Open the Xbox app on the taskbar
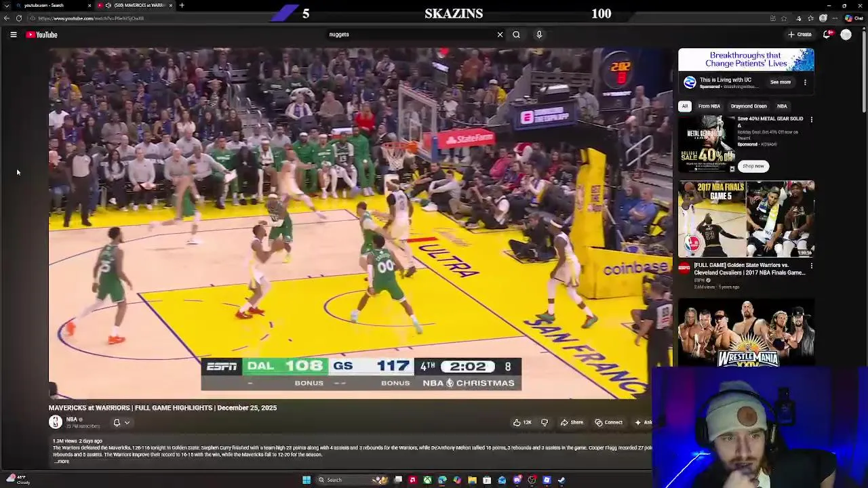The height and width of the screenshot is (488, 868). [x=427, y=480]
